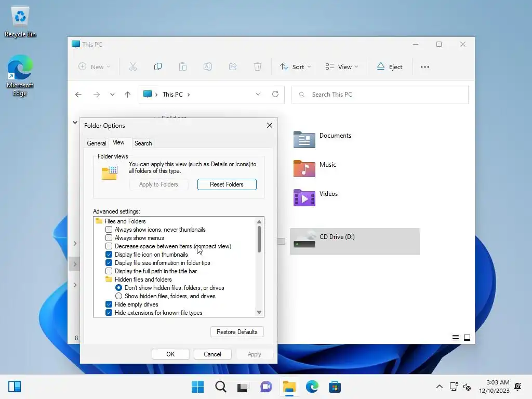The width and height of the screenshot is (532, 399).
Task: Open the clock showing 3:03 AM
Action: [x=494, y=387]
